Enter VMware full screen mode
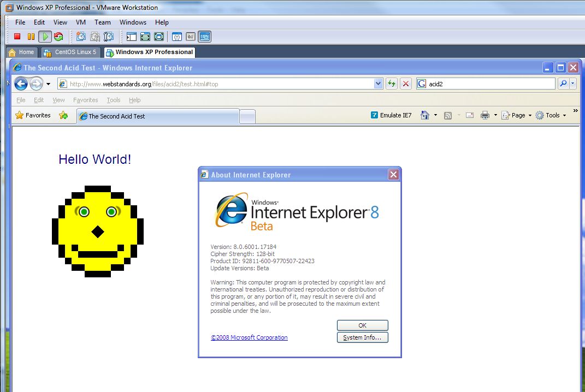The width and height of the screenshot is (585, 392). (159, 37)
